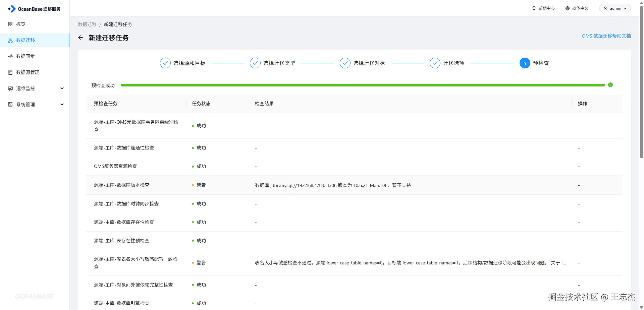
Task: Click the 选择源和目标 step label
Action: (x=189, y=63)
